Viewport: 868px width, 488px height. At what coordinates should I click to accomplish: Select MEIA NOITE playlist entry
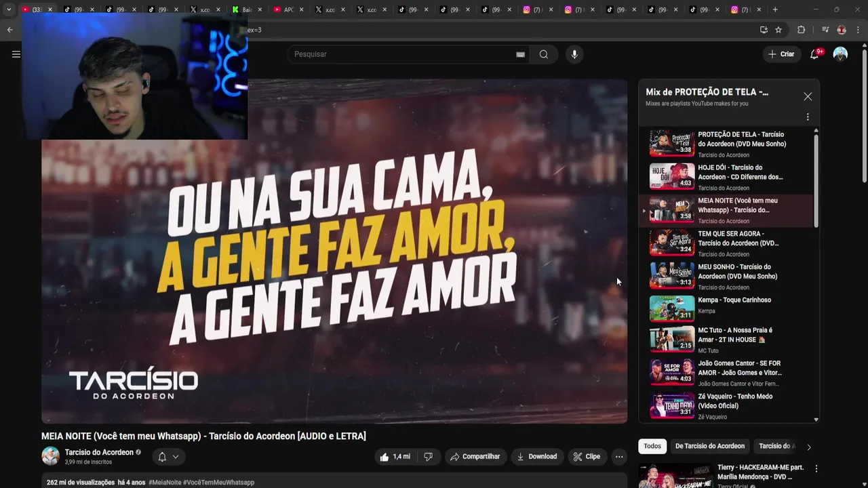pos(726,210)
